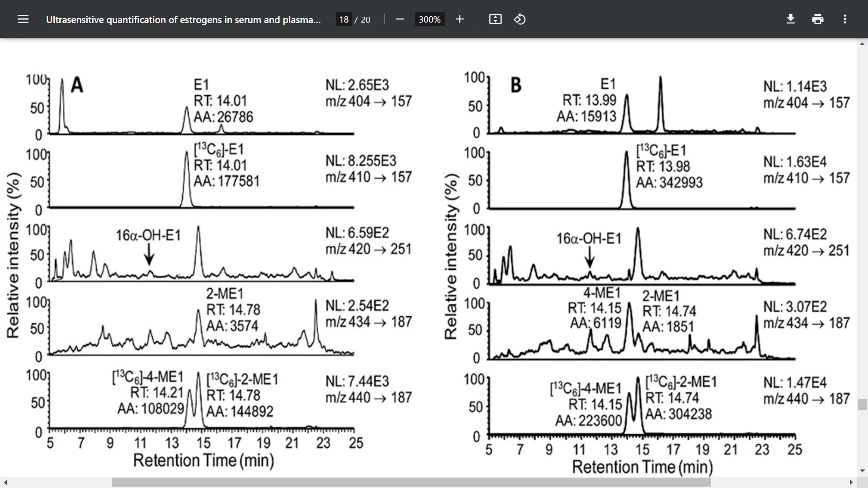Click 'AA: 3574' under 2-ME1 in panel A
Image resolution: width=868 pixels, height=488 pixels.
click(232, 326)
